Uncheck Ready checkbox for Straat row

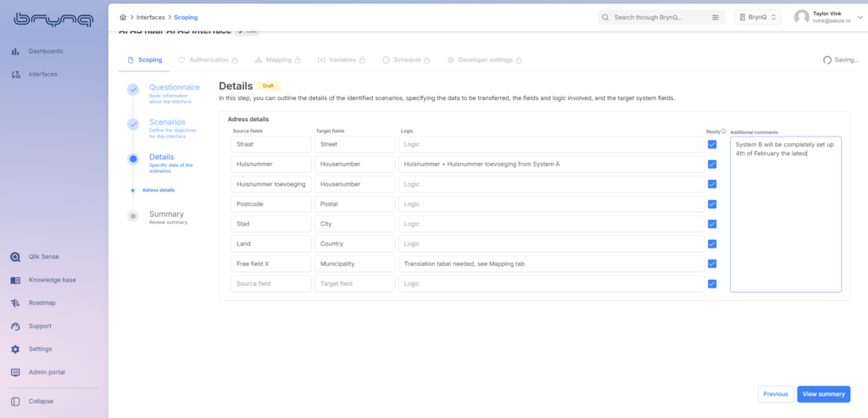(712, 145)
